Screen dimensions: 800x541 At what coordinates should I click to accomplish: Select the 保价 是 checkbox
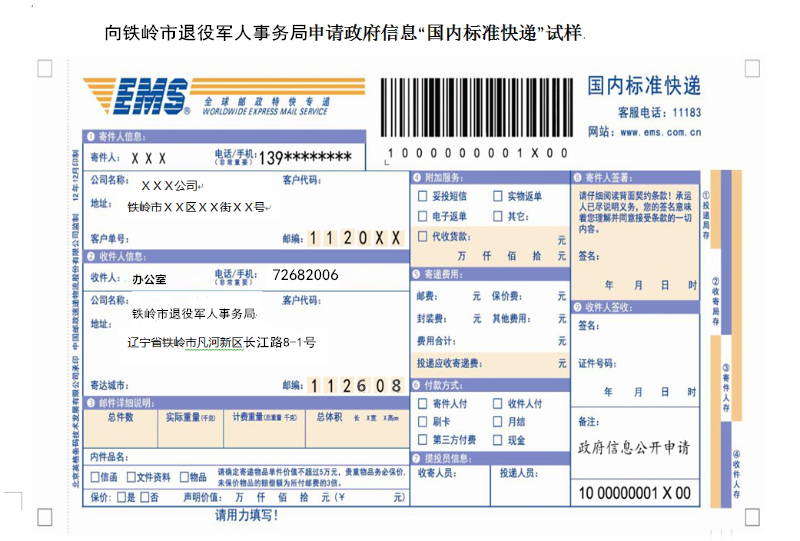121,497
